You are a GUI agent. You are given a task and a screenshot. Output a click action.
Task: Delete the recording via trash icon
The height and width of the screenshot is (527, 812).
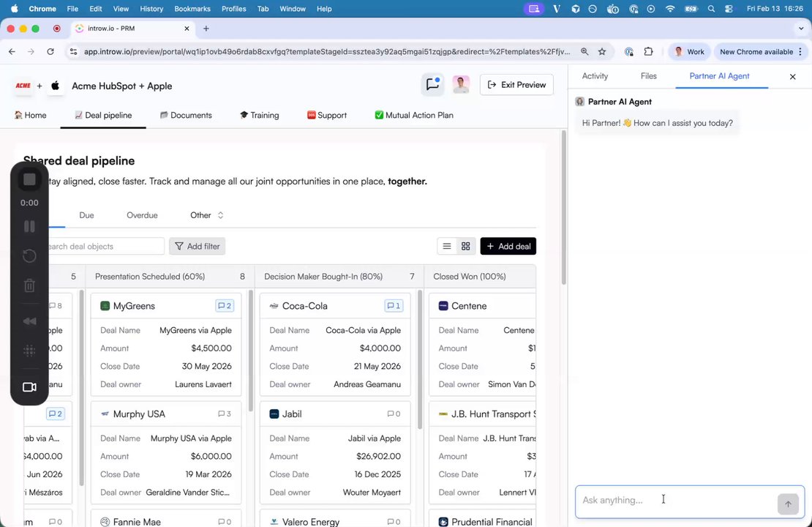[x=29, y=285]
